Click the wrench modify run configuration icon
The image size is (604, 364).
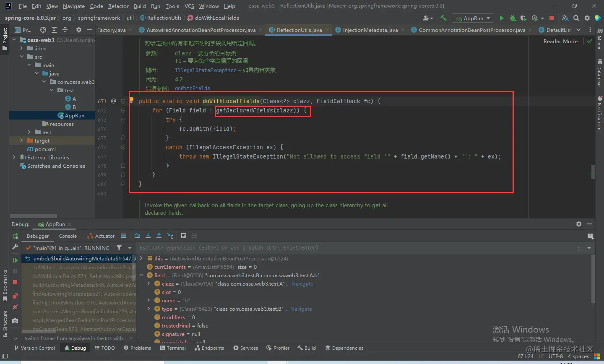(15, 247)
